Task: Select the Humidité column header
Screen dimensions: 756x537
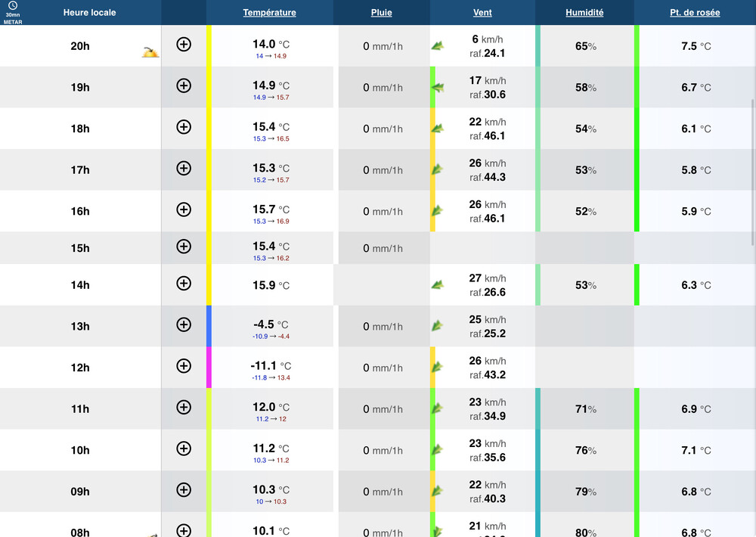Action: click(584, 13)
